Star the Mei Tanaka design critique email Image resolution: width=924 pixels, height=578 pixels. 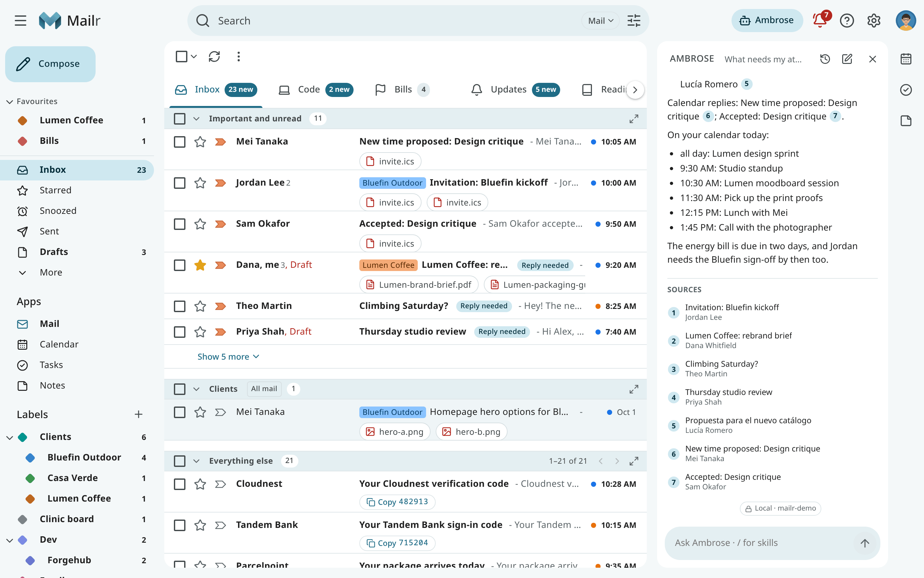click(x=200, y=142)
